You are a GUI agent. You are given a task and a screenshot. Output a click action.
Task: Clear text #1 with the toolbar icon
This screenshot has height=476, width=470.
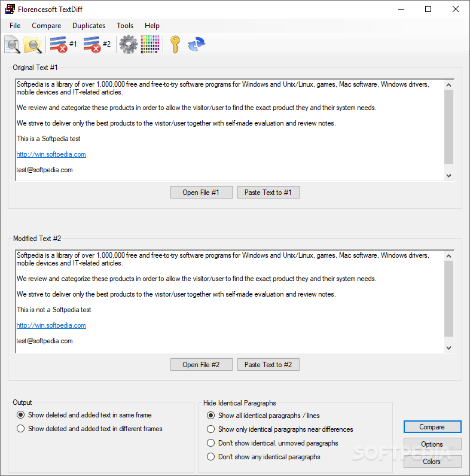point(63,44)
